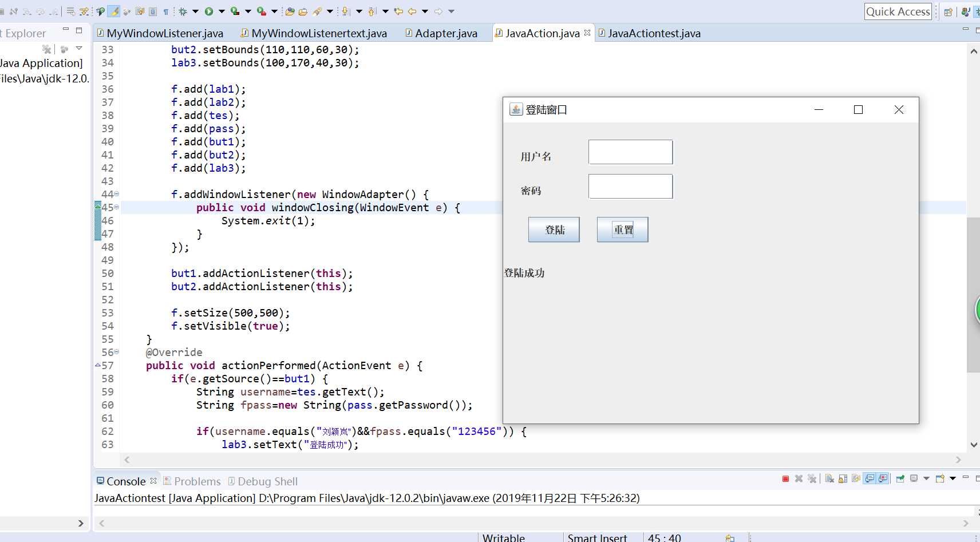Click the Writable status bar entry
This screenshot has height=542, width=980.
[x=504, y=537]
